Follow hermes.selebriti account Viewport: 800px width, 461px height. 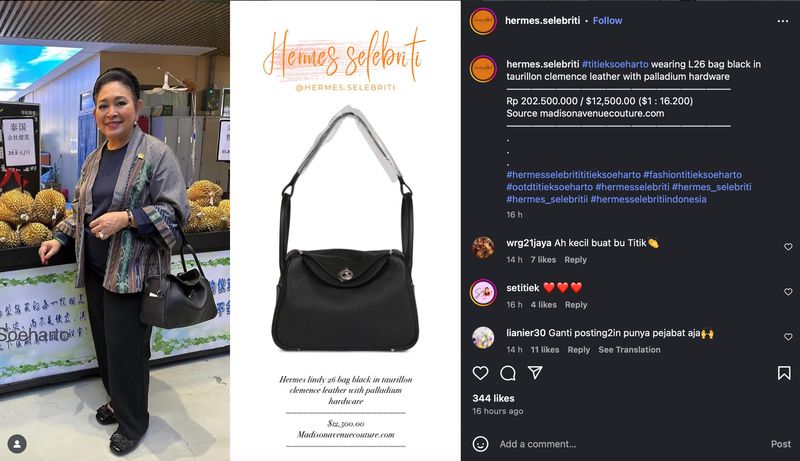[607, 20]
